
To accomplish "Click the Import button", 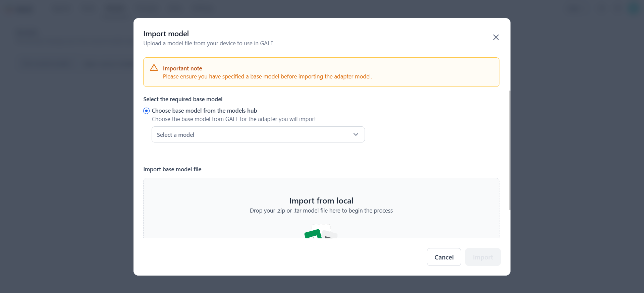I will coord(483,257).
